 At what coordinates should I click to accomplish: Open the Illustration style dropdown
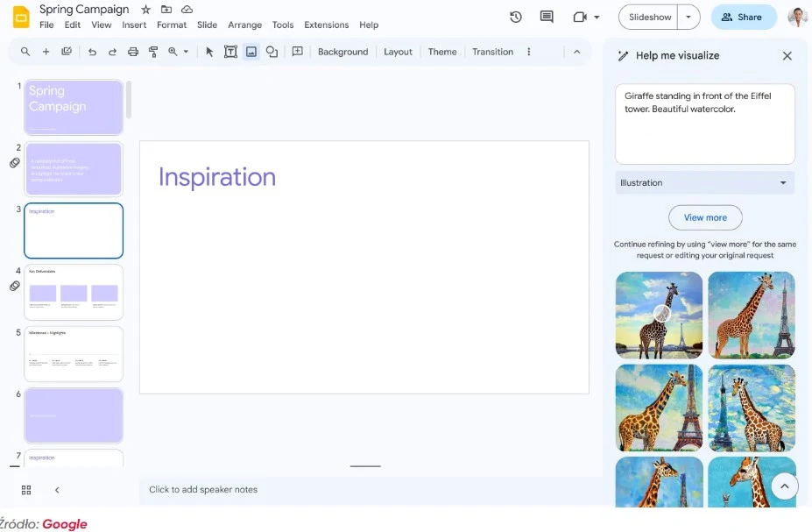click(x=704, y=183)
